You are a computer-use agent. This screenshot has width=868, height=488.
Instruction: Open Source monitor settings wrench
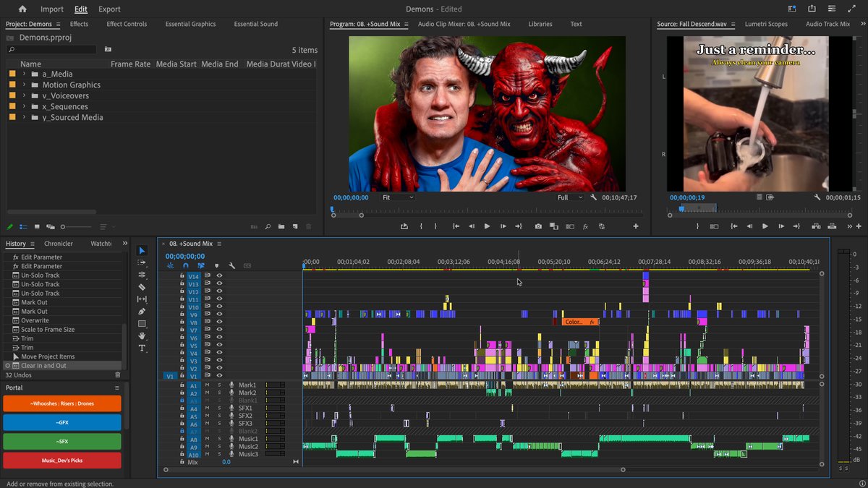(x=817, y=197)
